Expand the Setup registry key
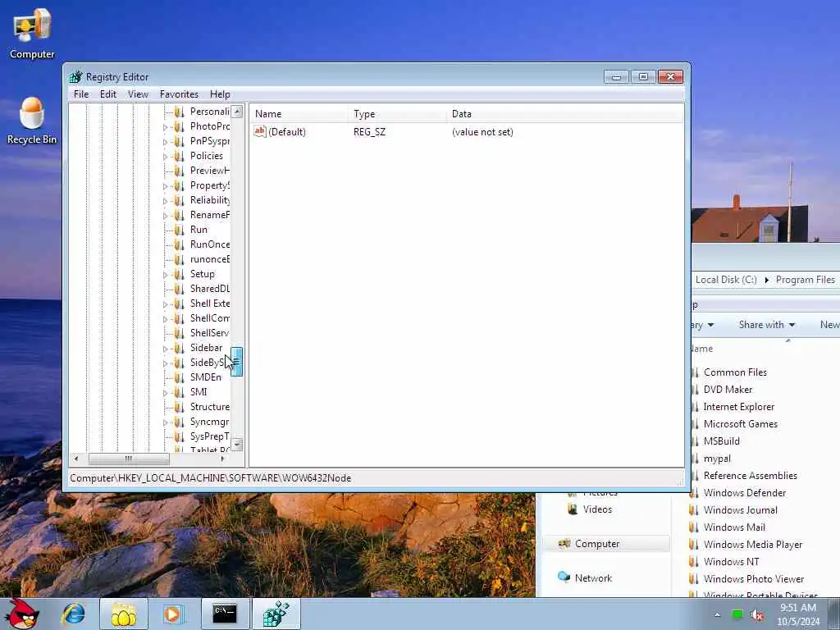840x630 pixels. (x=165, y=275)
